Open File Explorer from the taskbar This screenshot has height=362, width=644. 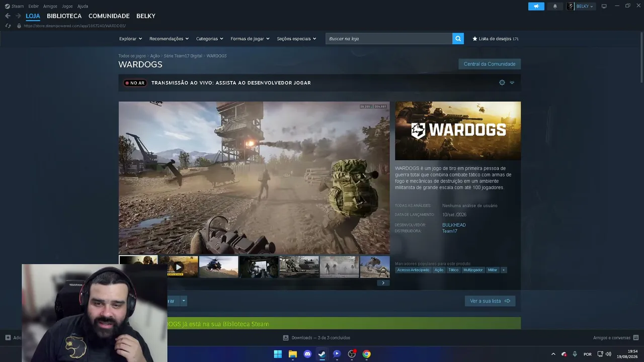pos(292,354)
